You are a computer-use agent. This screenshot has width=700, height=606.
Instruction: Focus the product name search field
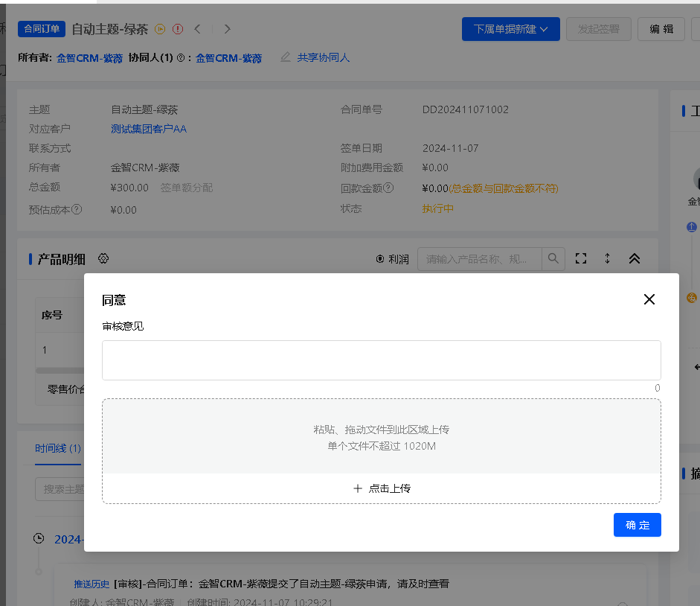point(480,259)
